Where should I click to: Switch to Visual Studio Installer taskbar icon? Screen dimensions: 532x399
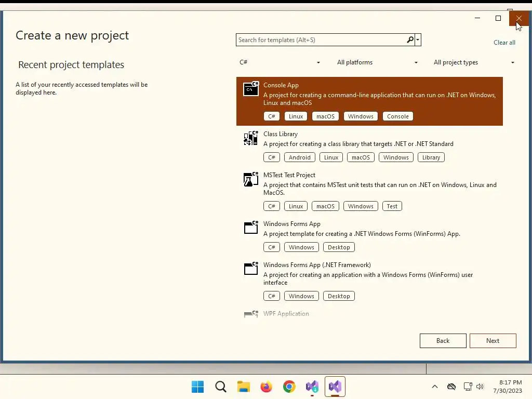(x=312, y=387)
